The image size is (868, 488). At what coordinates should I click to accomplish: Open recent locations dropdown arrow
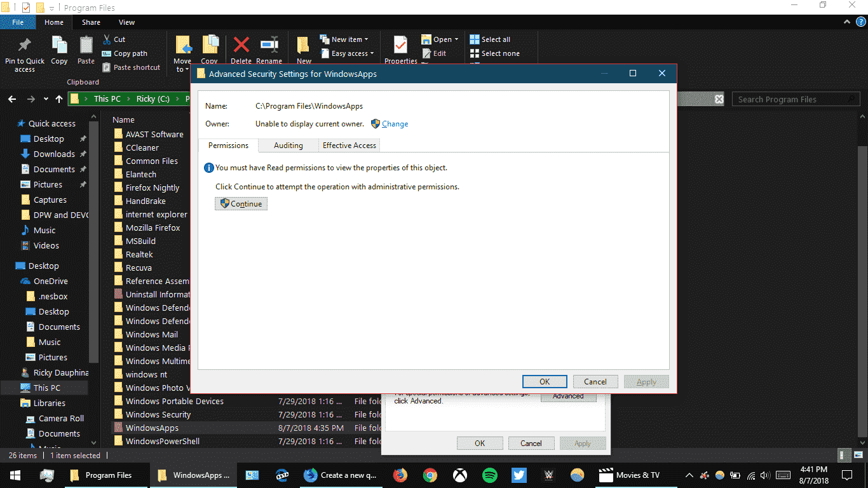pyautogui.click(x=46, y=99)
